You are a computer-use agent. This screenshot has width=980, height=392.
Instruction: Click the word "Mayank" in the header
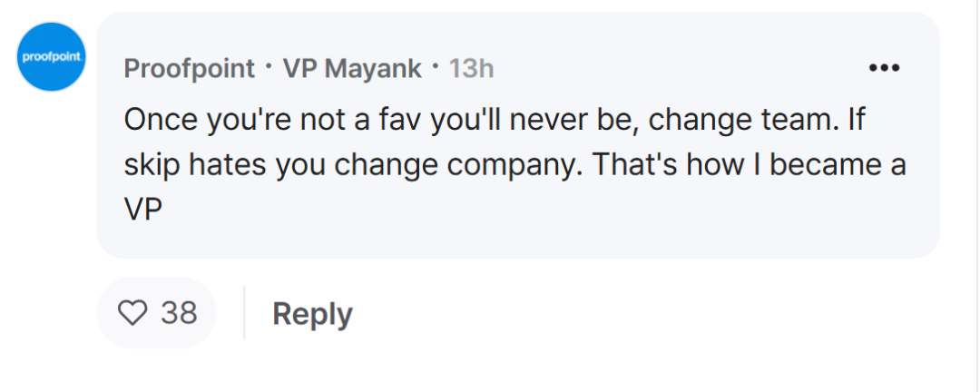tap(373, 69)
